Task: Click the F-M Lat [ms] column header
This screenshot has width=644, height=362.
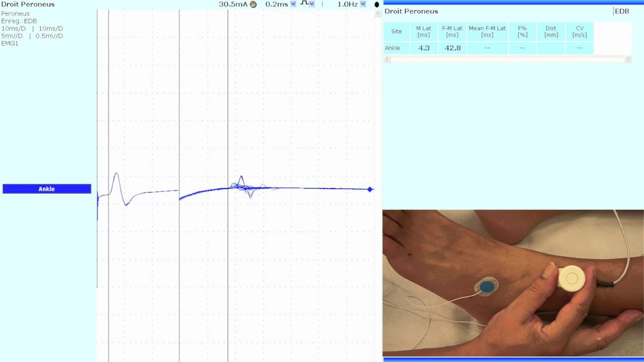Action: pyautogui.click(x=452, y=32)
